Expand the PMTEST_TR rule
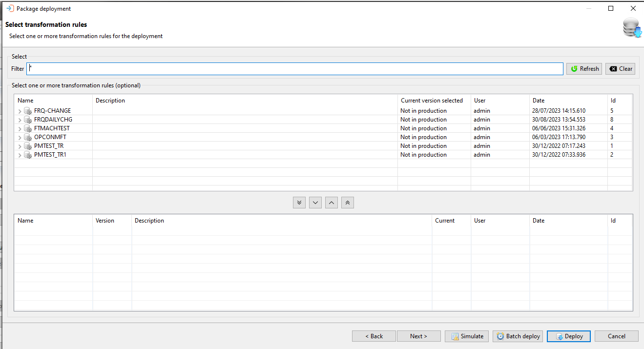 (20, 146)
